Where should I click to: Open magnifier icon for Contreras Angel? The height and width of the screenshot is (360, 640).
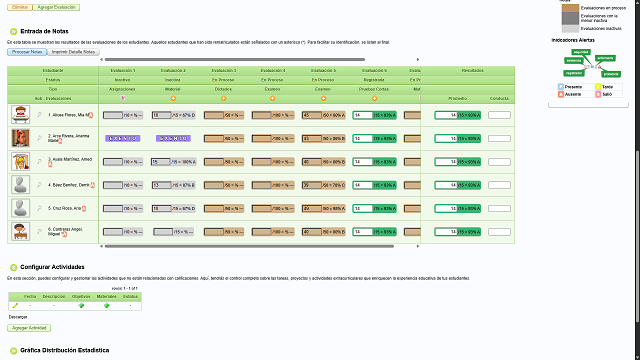pyautogui.click(x=40, y=231)
